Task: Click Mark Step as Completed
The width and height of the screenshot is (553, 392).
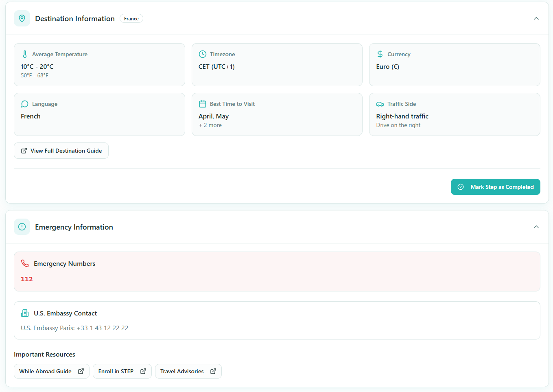Action: 495,187
